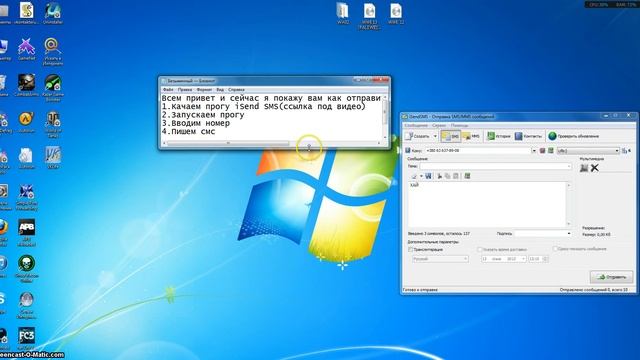Toggle the rightmost checkbox under additional parameters
Viewport: 640px width, 360px height.
point(555,249)
